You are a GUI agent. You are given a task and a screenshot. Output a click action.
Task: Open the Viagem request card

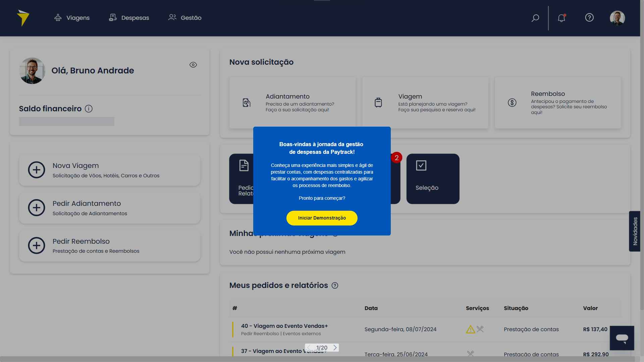(425, 103)
